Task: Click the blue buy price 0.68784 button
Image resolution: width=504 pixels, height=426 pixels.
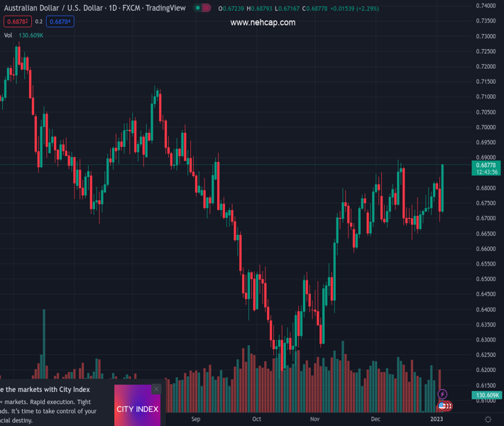Action: pyautogui.click(x=61, y=21)
